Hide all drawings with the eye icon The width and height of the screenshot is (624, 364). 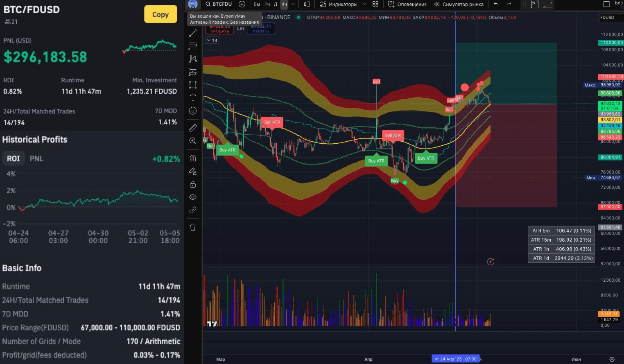click(193, 197)
